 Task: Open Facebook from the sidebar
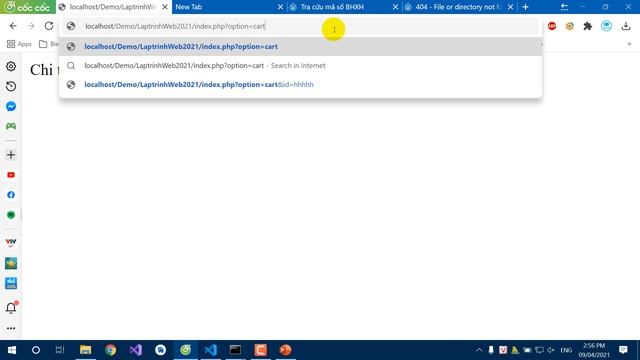[x=11, y=195]
